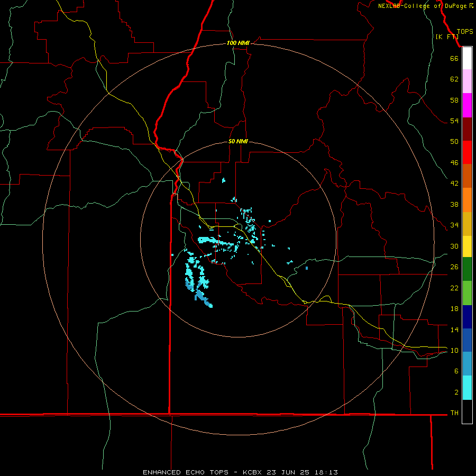
Task: Click the cyan 2 kft legend swatch
Action: click(x=467, y=388)
